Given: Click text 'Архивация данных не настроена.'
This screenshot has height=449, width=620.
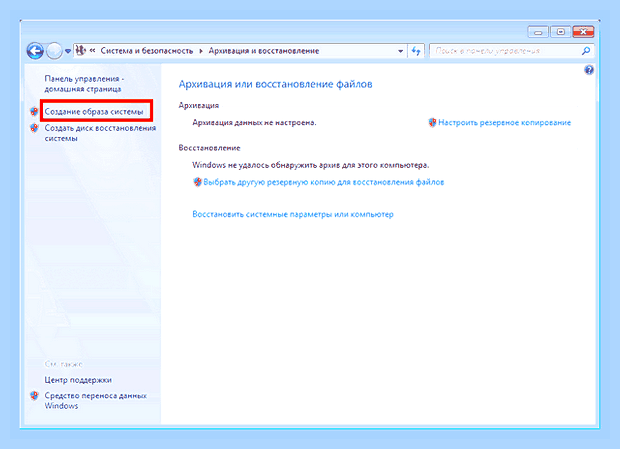Looking at the screenshot, I should pos(254,123).
